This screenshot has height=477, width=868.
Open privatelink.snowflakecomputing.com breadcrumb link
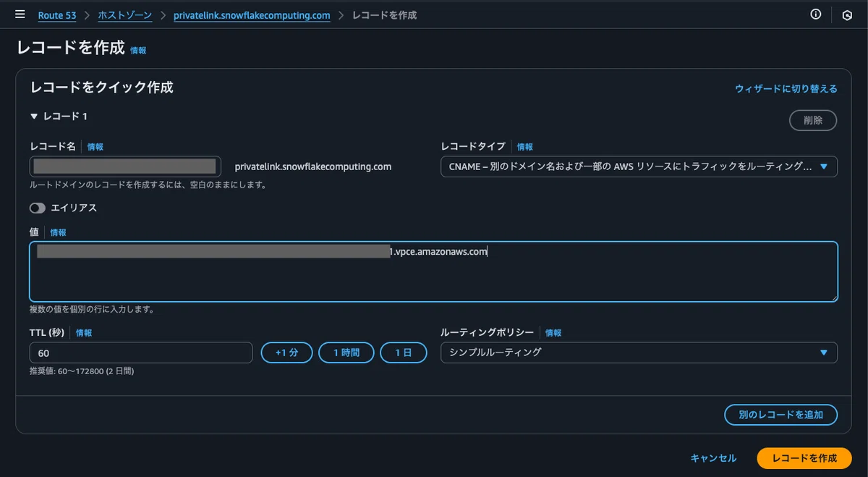[252, 15]
